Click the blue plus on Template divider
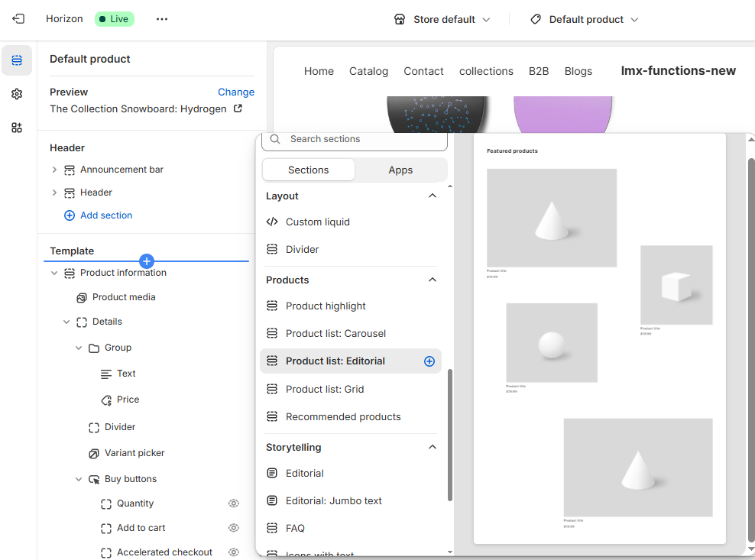 (147, 261)
